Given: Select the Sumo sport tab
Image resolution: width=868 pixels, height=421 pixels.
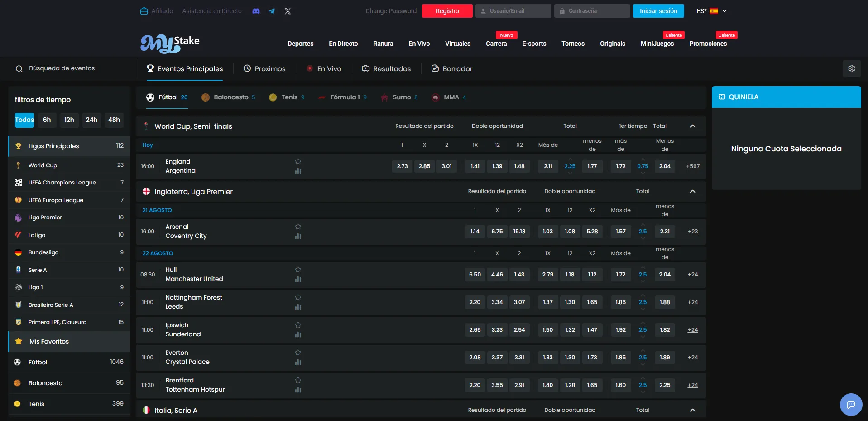Looking at the screenshot, I should click(x=399, y=97).
